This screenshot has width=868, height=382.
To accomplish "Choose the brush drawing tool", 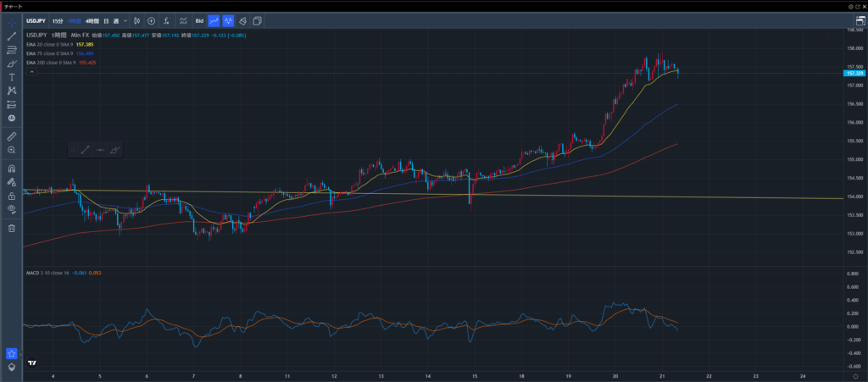I will pos(12,64).
